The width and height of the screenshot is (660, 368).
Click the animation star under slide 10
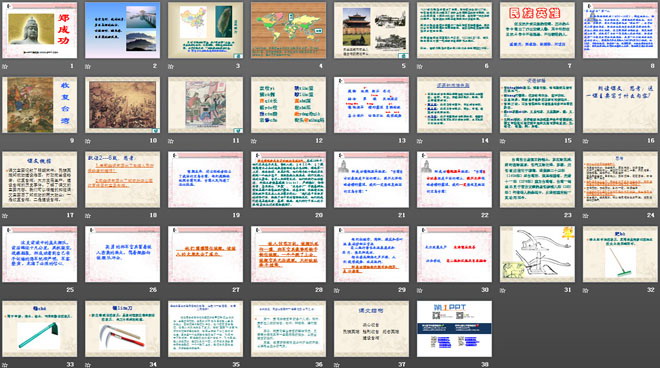[88, 141]
